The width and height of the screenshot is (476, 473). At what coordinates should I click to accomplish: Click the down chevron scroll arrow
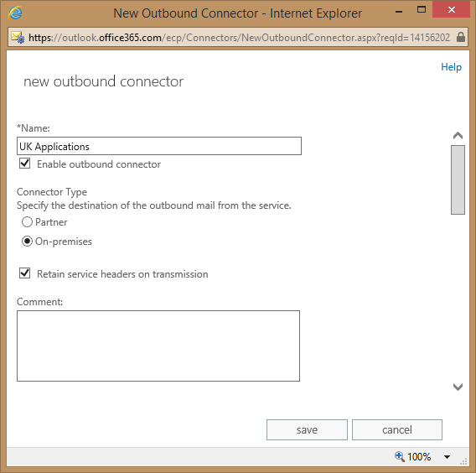[x=458, y=387]
